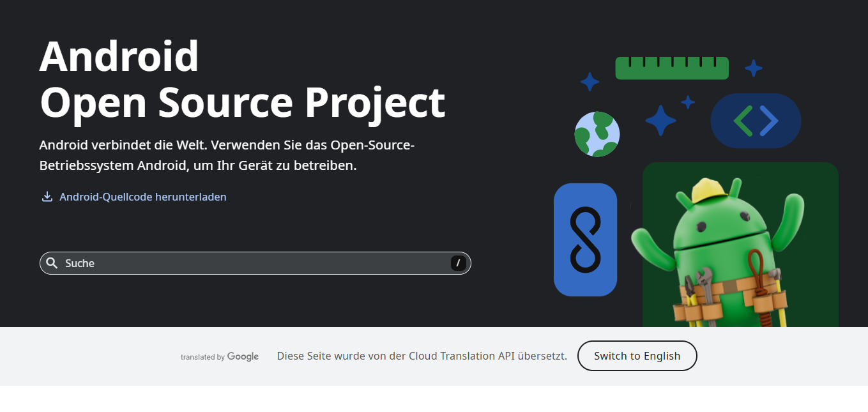The image size is (868, 412).
Task: Click the Android Open Source Project heading
Action: (241, 79)
